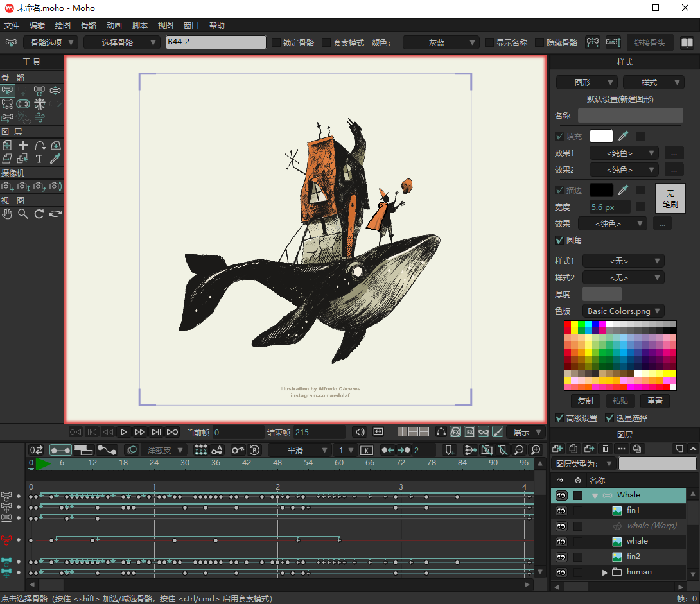Select the Reparent Bone tool
The image size is (700, 604).
point(8,105)
